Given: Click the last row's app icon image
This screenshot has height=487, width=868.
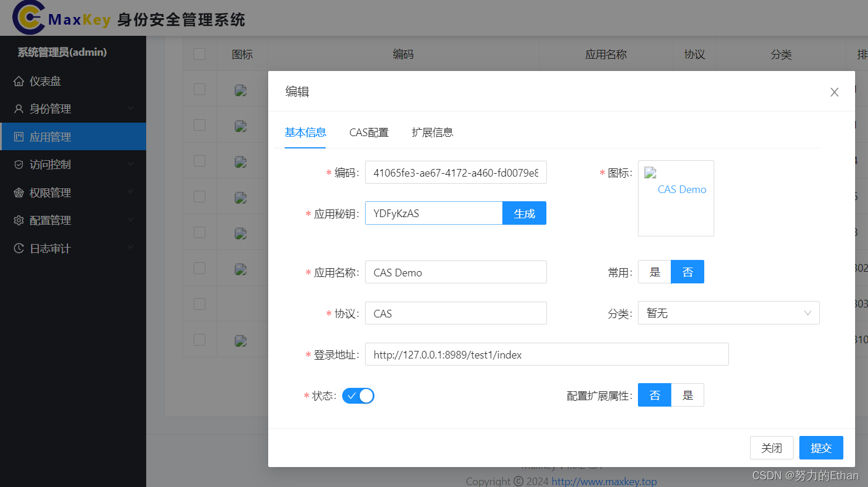Looking at the screenshot, I should 241,340.
